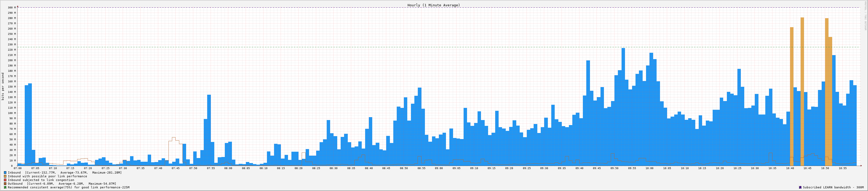Screen dimensions: 868x191
Task: Click the 300 M y-axis label
Action: click(12, 7)
